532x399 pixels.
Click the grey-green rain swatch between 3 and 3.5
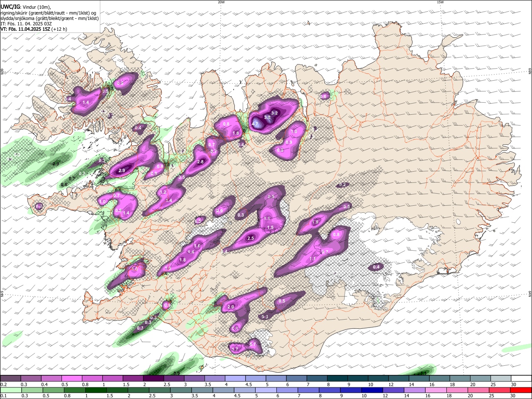180,390
